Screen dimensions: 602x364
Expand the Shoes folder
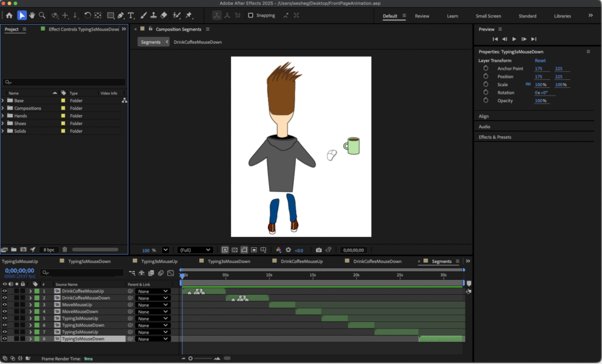[x=2, y=123]
